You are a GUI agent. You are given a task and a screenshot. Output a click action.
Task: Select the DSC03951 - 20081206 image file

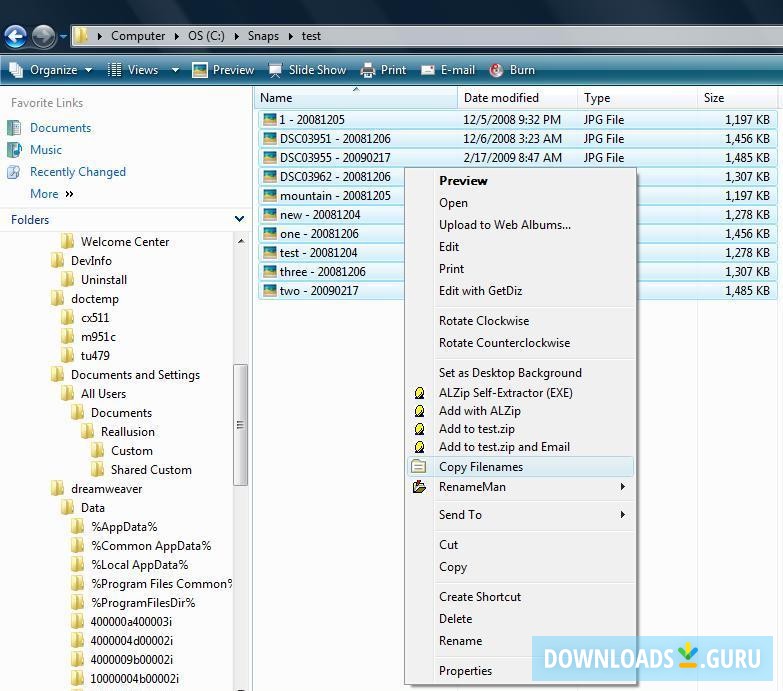tap(335, 139)
